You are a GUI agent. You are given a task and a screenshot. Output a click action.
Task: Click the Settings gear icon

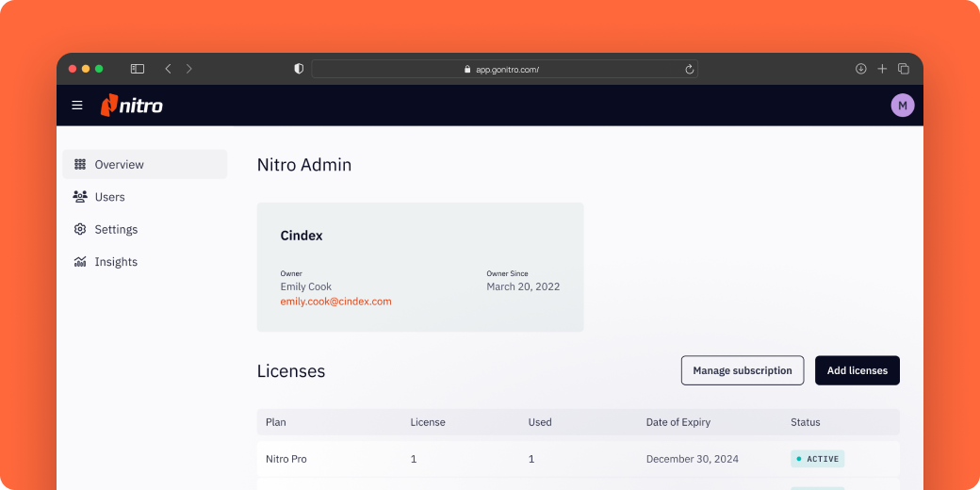point(80,229)
